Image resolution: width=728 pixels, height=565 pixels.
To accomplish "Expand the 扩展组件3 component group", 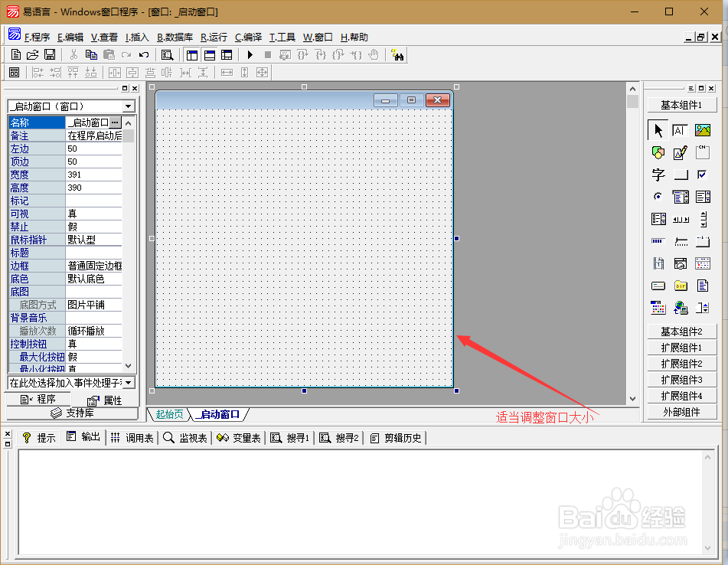I will click(x=681, y=380).
